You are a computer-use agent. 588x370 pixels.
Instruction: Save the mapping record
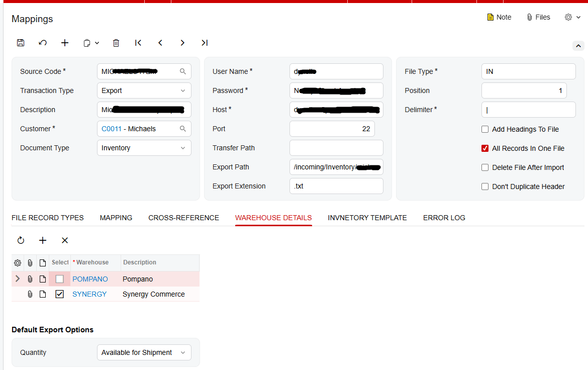pos(21,43)
